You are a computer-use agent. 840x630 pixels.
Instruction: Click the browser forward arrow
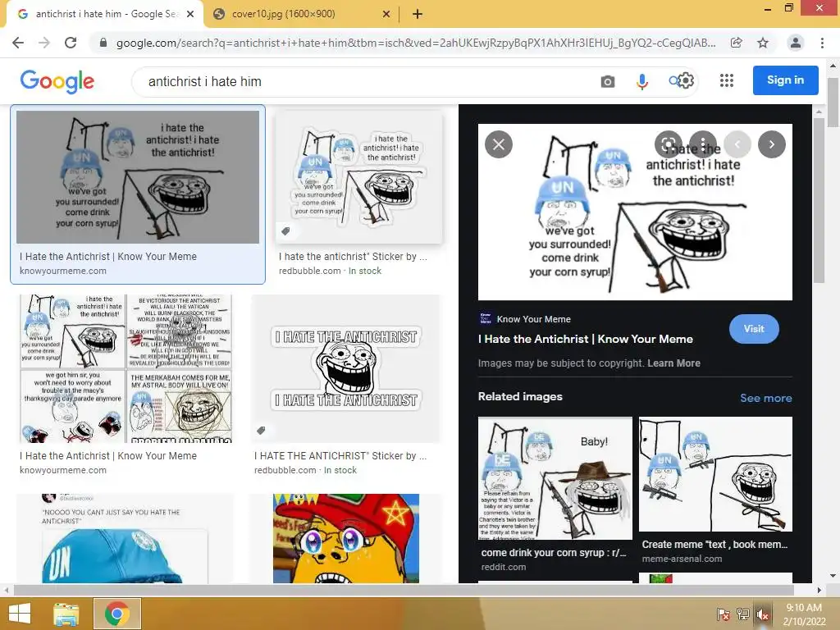tap(44, 43)
